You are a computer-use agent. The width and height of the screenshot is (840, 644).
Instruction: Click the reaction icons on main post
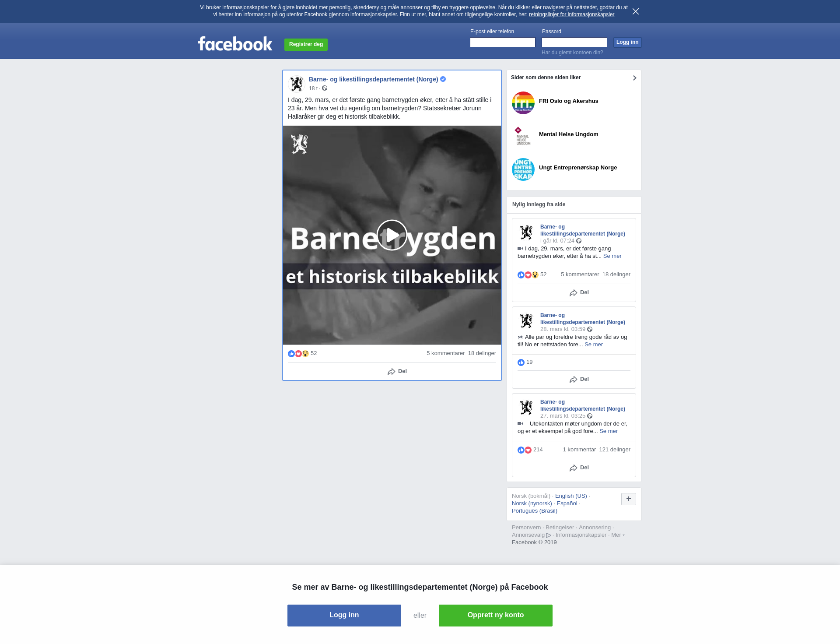pos(298,354)
